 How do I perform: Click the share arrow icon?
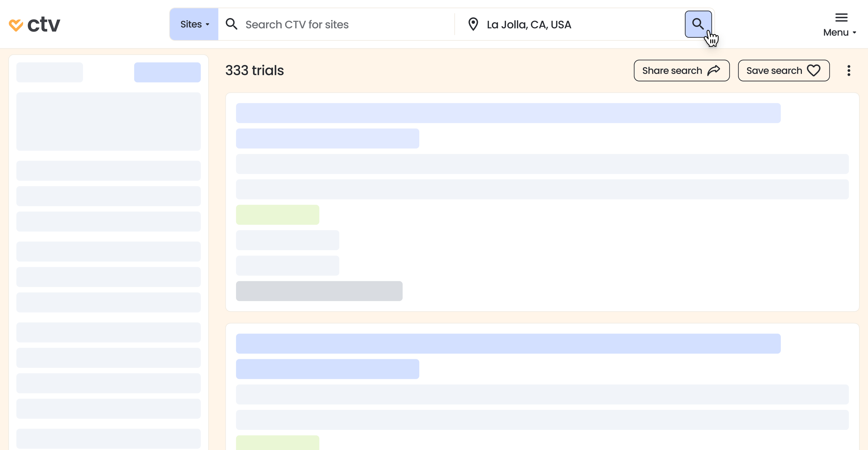pyautogui.click(x=713, y=71)
